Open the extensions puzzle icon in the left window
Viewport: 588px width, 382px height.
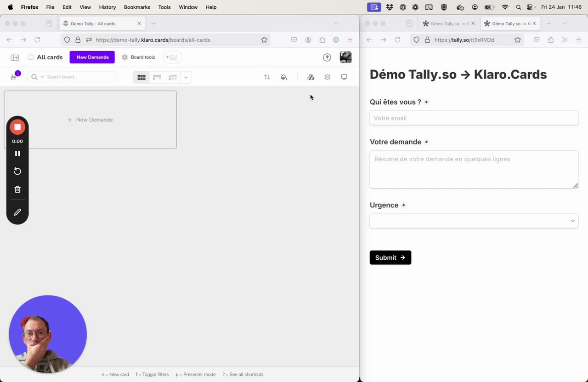(x=322, y=40)
